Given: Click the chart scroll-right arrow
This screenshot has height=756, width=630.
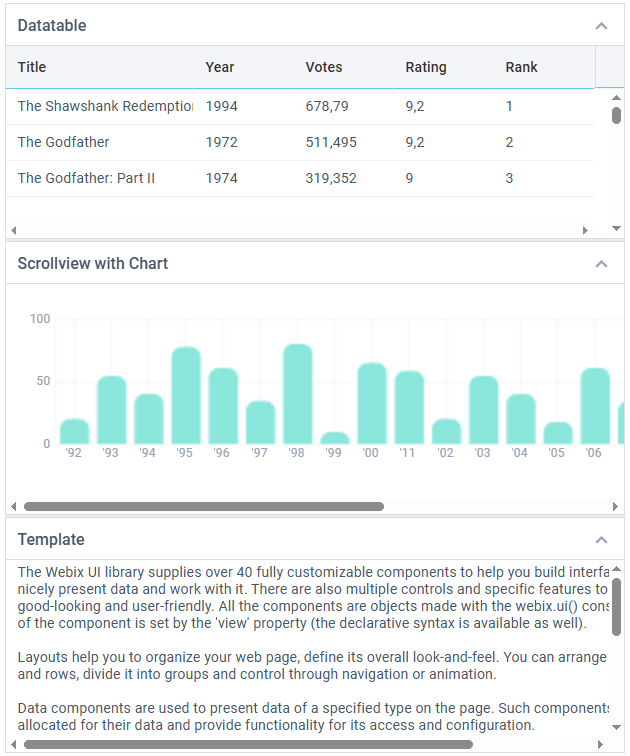Looking at the screenshot, I should click(615, 506).
